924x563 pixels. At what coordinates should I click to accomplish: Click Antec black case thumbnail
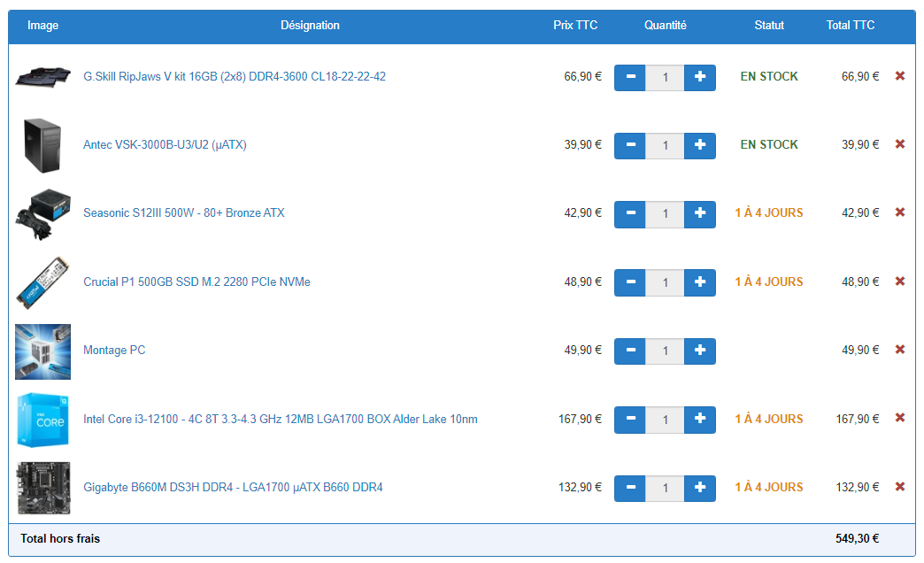tap(42, 145)
